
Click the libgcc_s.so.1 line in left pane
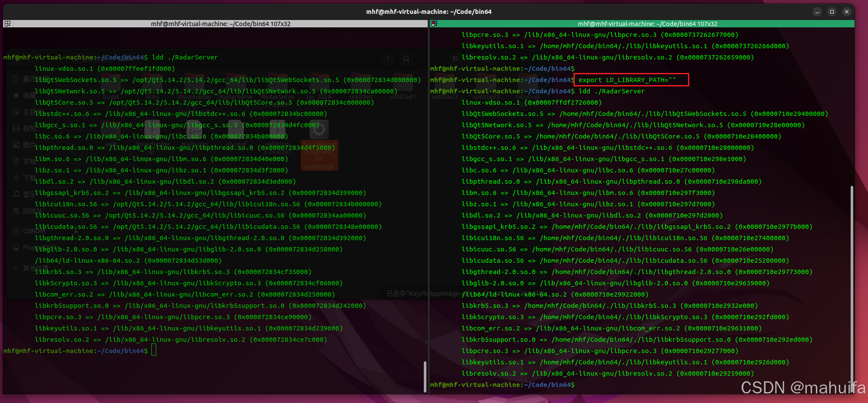pyautogui.click(x=177, y=125)
